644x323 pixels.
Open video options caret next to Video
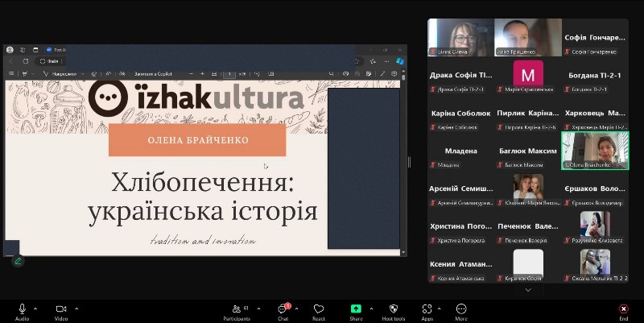[x=76, y=309]
